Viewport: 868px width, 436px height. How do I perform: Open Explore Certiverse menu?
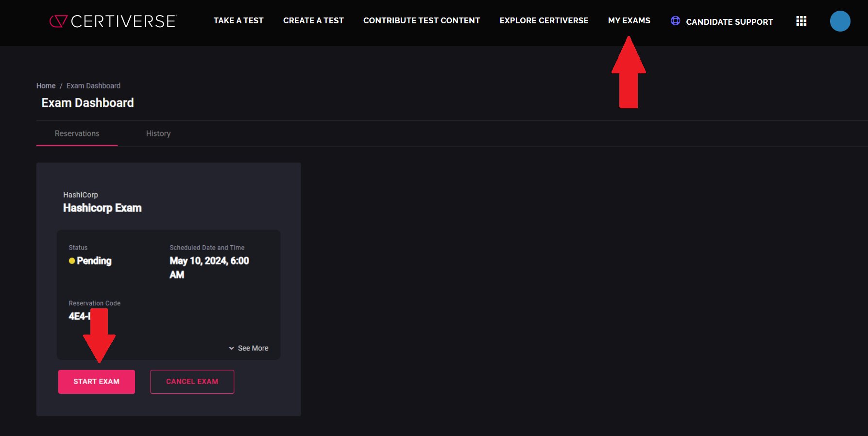(x=544, y=20)
